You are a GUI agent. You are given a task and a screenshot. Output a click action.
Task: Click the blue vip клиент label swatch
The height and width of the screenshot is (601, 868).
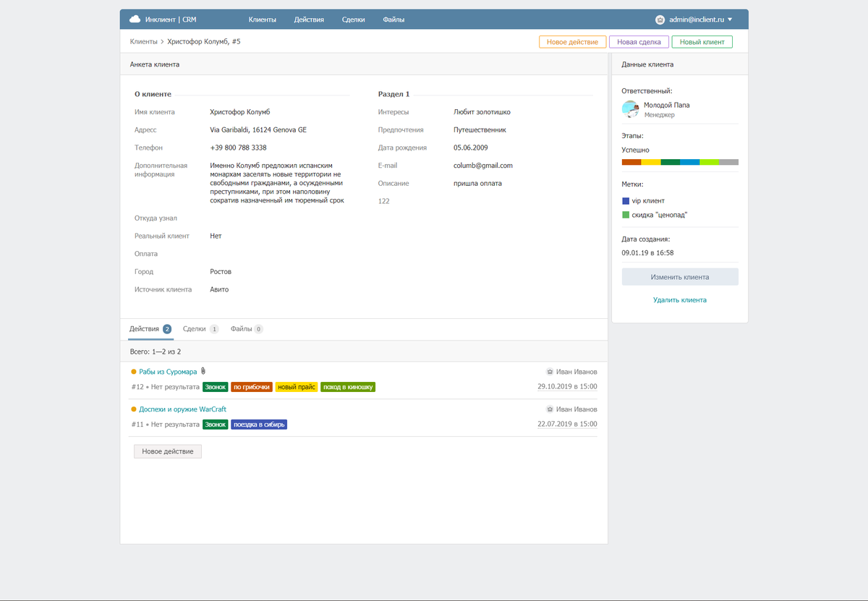pos(626,201)
